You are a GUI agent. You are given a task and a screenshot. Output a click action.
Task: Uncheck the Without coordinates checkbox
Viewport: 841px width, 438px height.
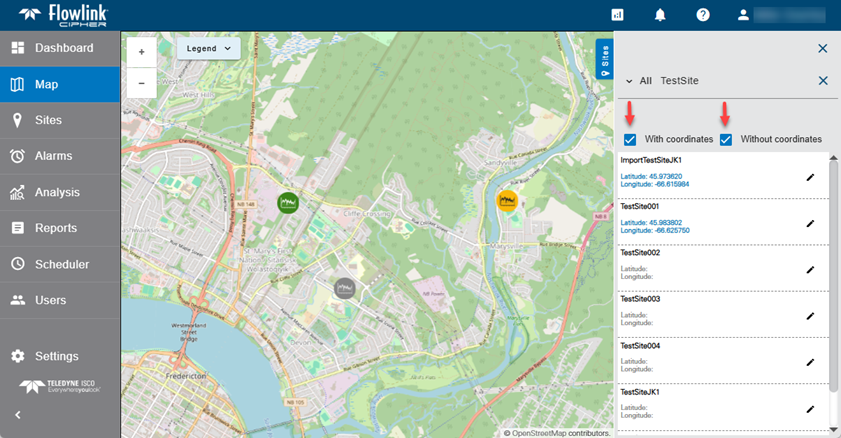pos(726,139)
